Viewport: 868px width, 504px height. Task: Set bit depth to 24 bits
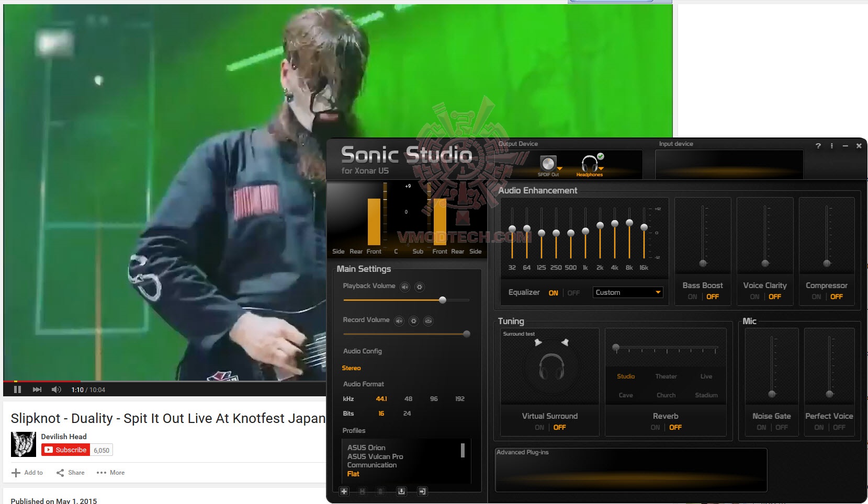407,414
